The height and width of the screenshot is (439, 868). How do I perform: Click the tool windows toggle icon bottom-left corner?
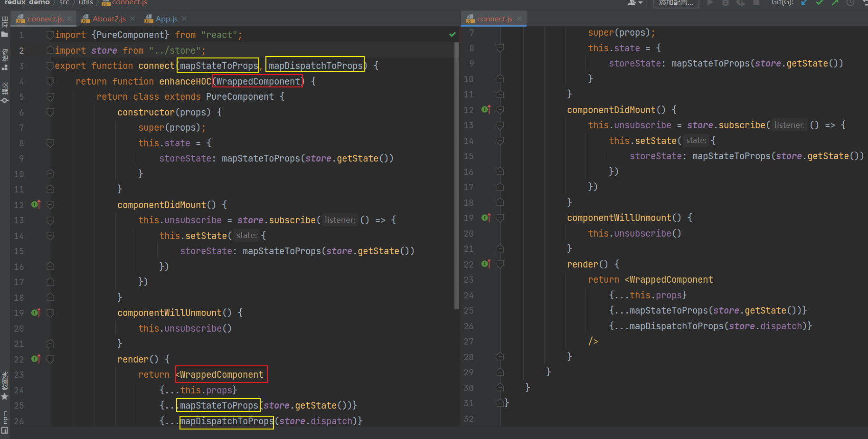[5, 431]
